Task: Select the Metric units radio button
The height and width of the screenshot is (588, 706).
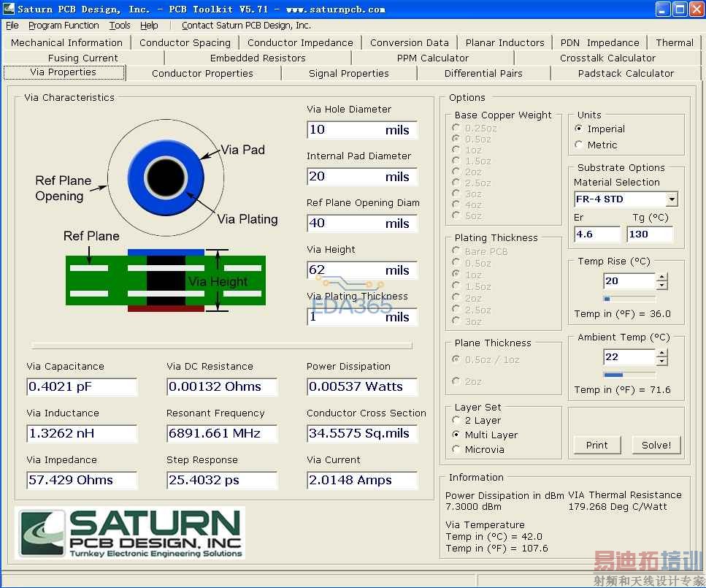Action: coord(579,145)
